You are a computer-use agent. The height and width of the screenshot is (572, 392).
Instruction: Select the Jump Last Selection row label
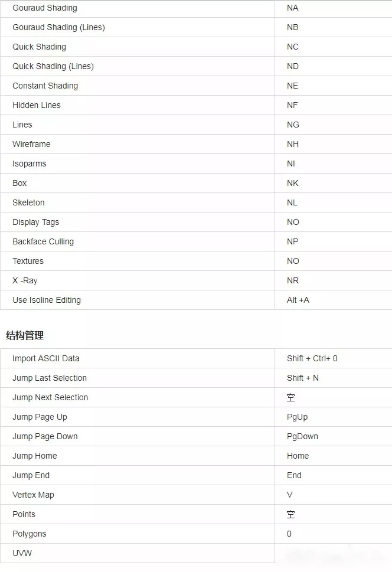tap(50, 378)
